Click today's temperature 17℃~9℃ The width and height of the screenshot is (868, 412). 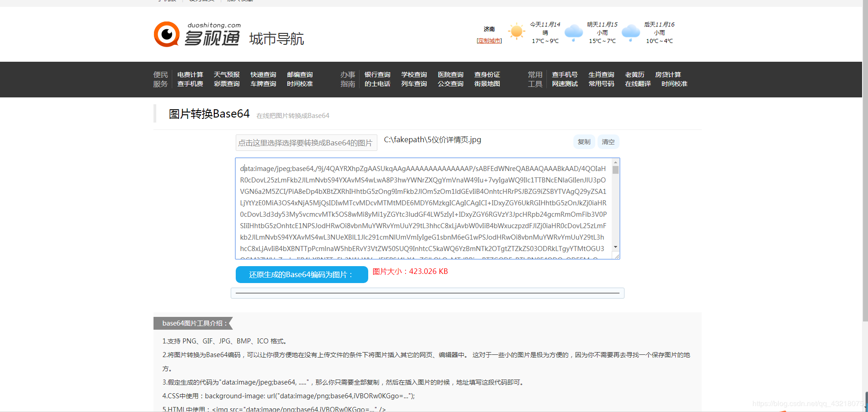tap(545, 41)
